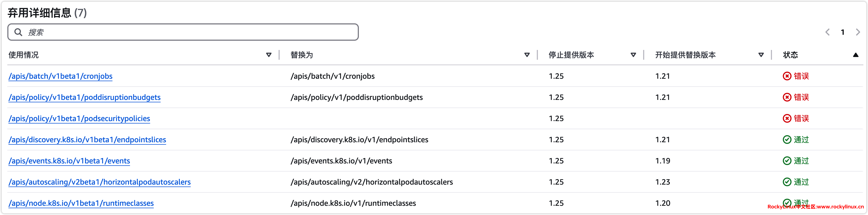The height and width of the screenshot is (215, 868).
Task: Click the error icon for cronjobs row
Action: click(x=787, y=76)
